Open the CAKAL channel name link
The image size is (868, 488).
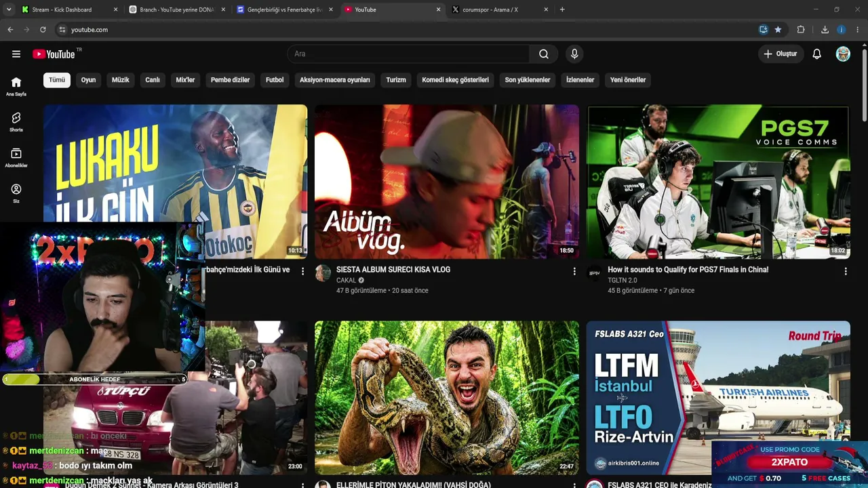(x=347, y=281)
